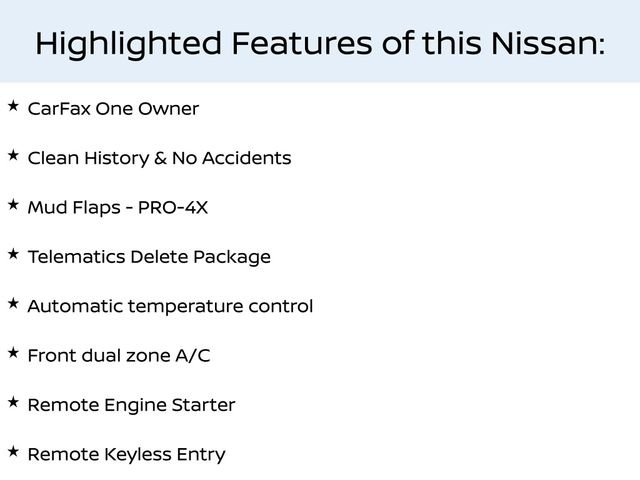Viewport: 640px width, 480px height.
Task: Select the CarFax One Owner text
Action: 113,108
